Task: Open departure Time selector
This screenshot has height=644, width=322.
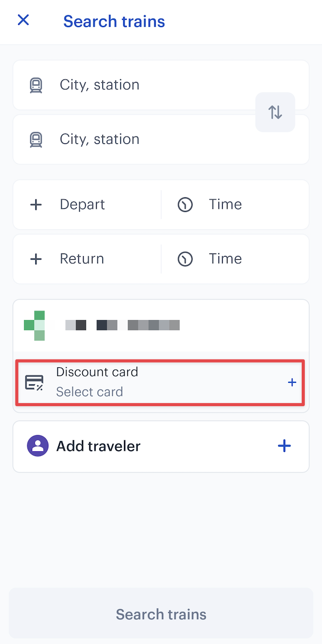Action: click(x=235, y=205)
